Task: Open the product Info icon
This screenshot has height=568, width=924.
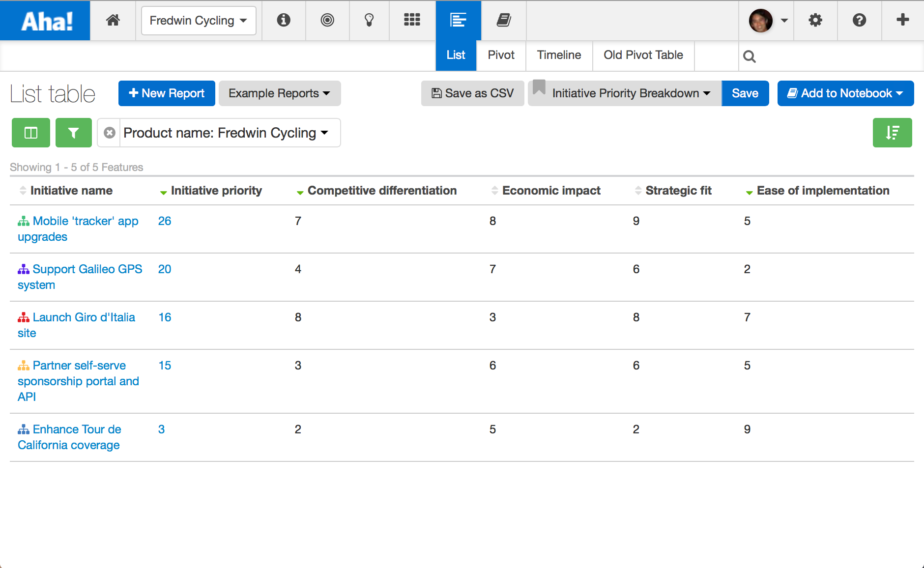Action: tap(284, 20)
